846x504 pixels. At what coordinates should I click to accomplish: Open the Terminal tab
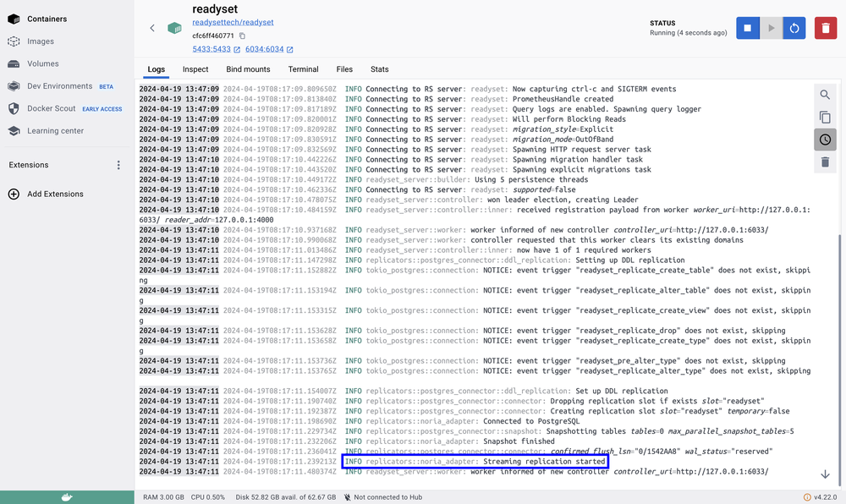[x=303, y=69]
